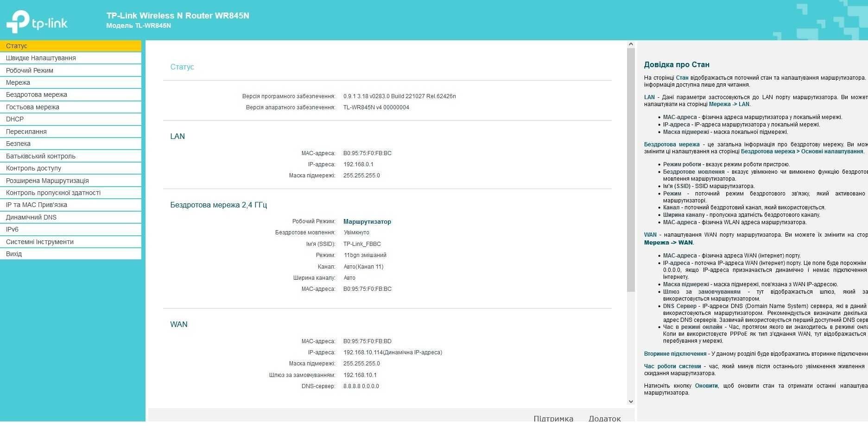Open the Мережа menu
This screenshot has height=446, width=868.
70,82
